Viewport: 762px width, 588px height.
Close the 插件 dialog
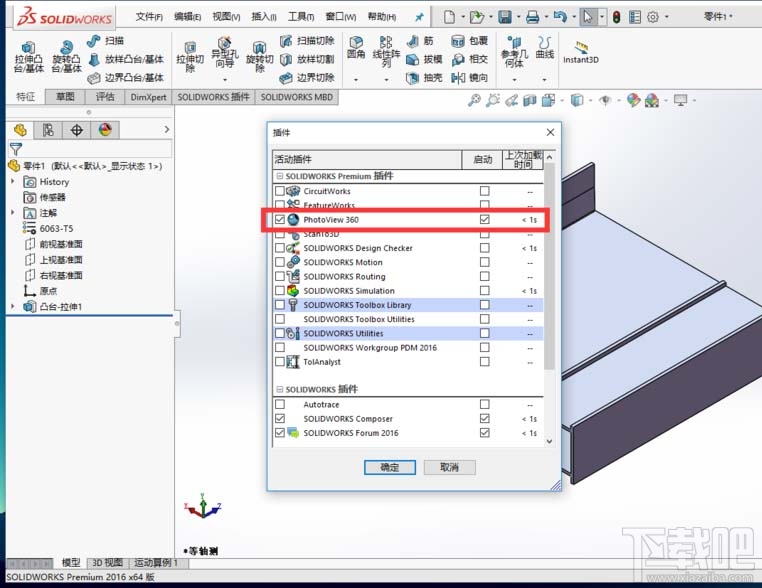click(x=550, y=132)
